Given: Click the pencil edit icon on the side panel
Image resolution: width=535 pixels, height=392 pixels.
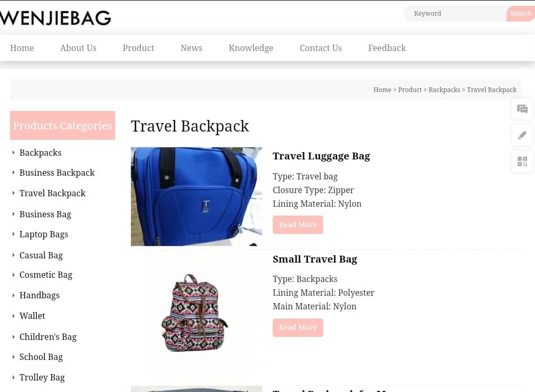Looking at the screenshot, I should (x=522, y=135).
